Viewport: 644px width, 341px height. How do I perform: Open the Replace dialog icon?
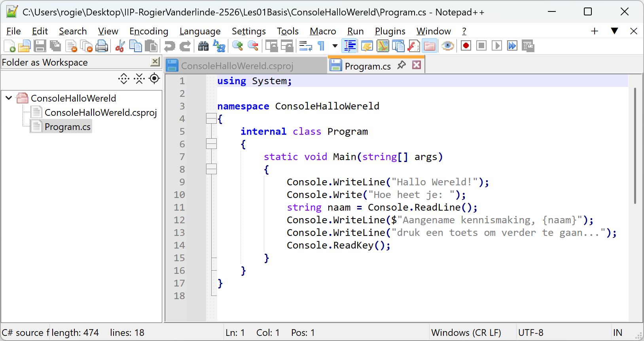[x=219, y=46]
